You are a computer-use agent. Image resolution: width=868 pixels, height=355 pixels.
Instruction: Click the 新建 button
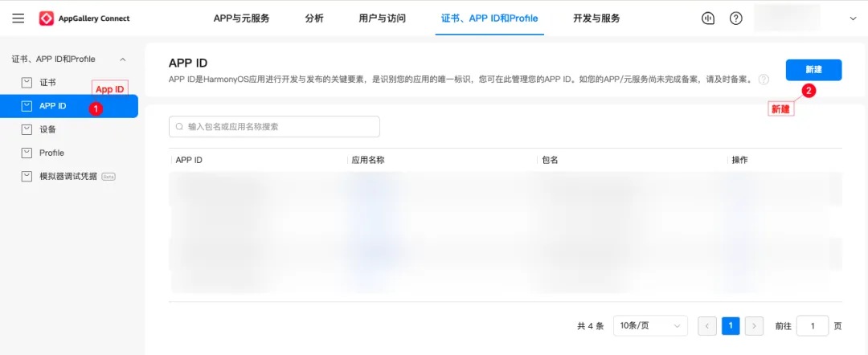click(x=813, y=70)
